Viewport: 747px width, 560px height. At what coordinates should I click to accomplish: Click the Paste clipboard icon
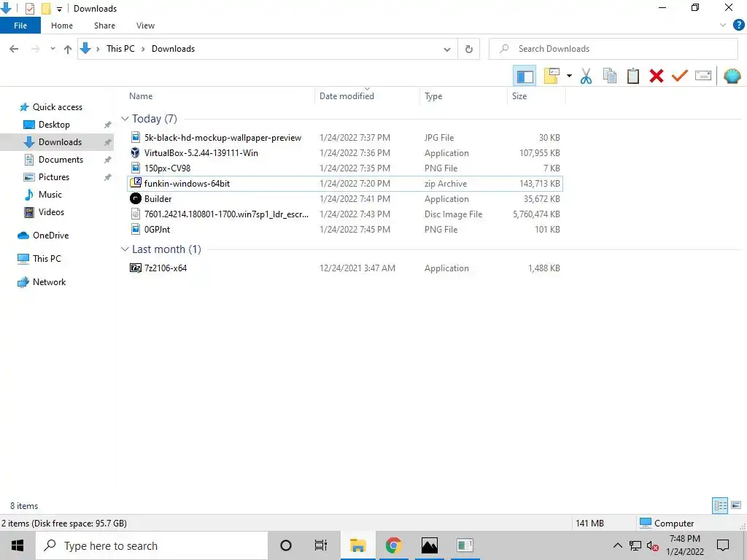click(632, 76)
